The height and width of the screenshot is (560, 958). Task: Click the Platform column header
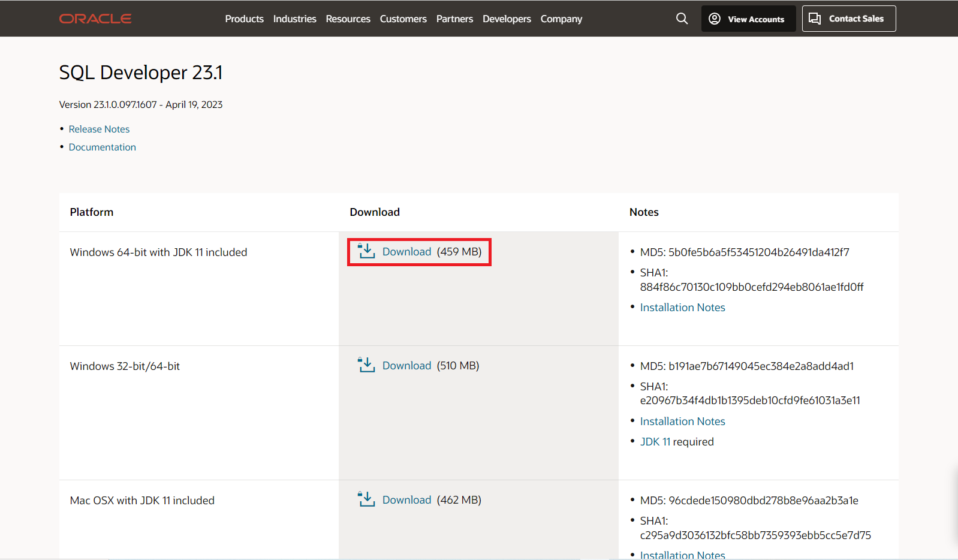[91, 212]
